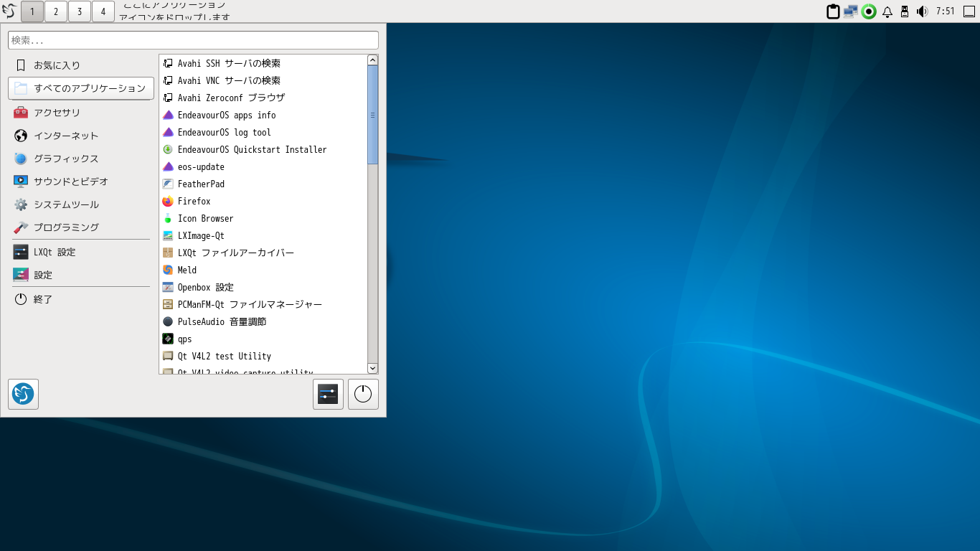
Task: Open LXQt settings icon in menu footer
Action: 328,394
